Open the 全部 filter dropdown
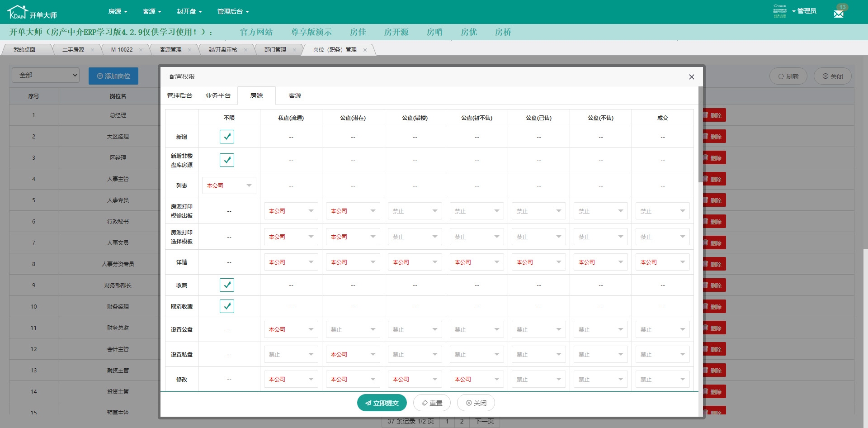Viewport: 868px width, 428px height. (x=46, y=75)
